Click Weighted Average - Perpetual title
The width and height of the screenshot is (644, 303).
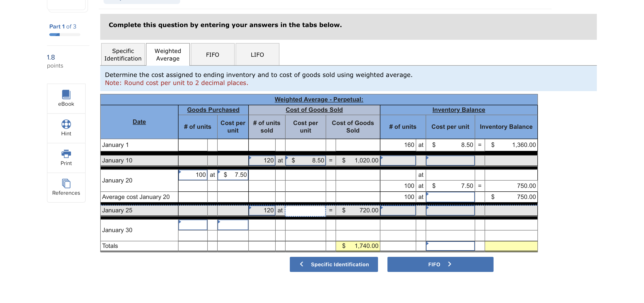point(319,99)
